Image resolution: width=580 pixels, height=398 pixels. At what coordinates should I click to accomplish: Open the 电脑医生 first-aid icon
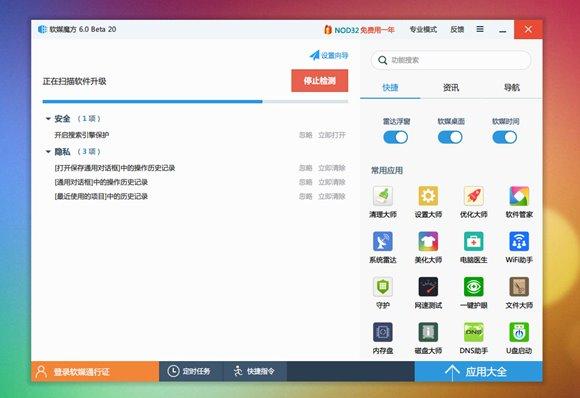[473, 242]
